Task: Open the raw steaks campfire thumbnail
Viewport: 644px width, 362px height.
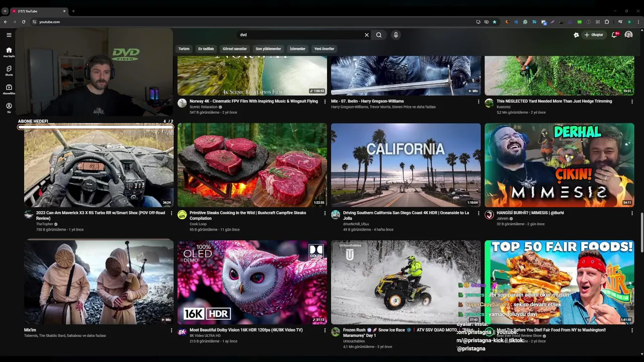Action: 252,165
